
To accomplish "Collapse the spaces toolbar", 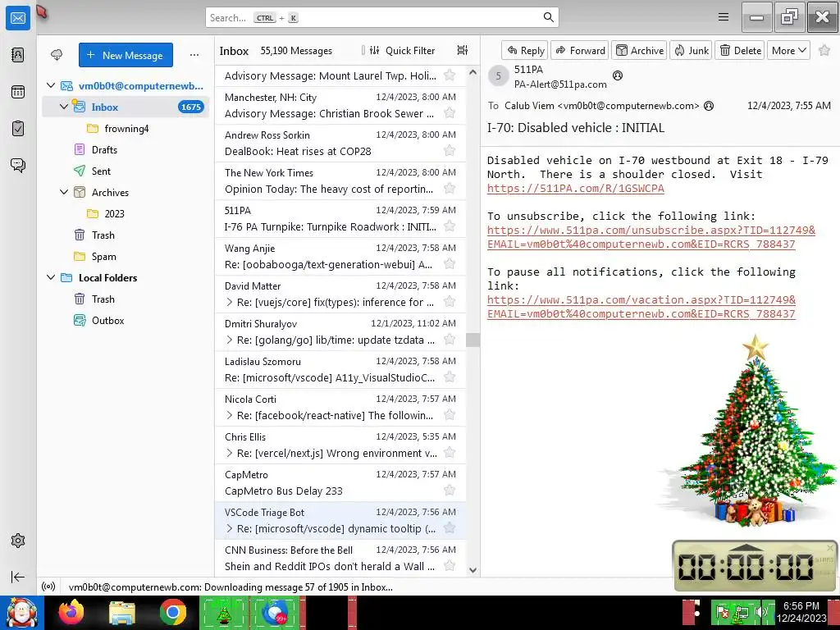I will [x=18, y=577].
